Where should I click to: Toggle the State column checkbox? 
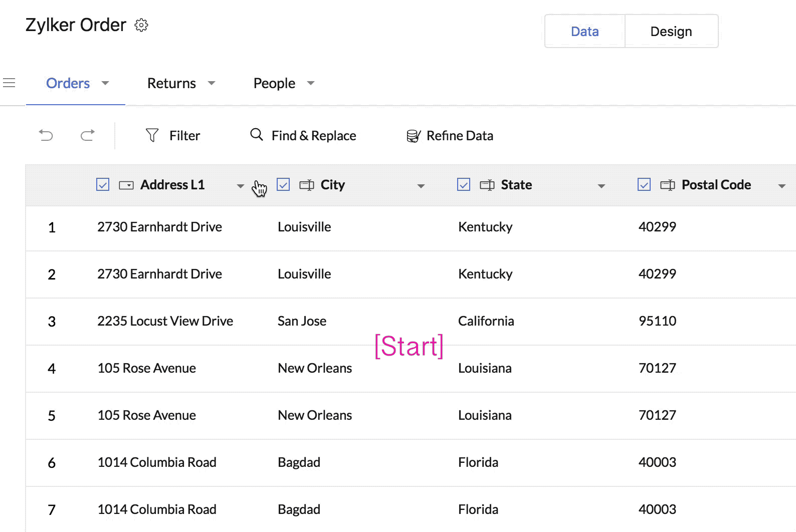[x=464, y=185]
